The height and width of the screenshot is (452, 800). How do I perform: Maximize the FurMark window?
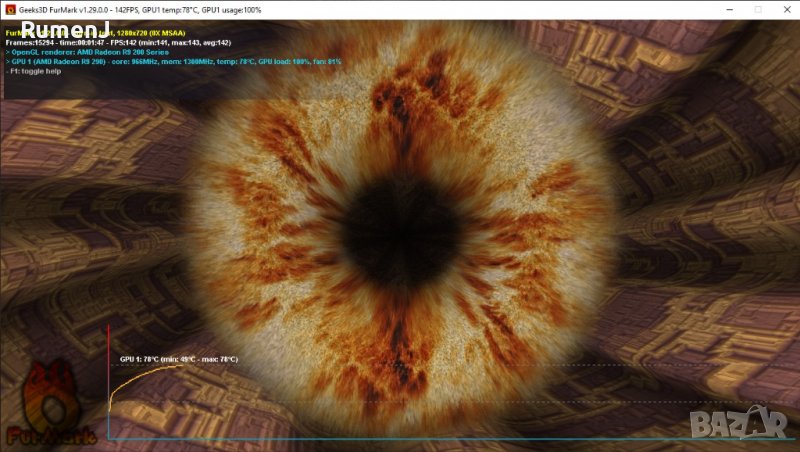tap(740, 9)
